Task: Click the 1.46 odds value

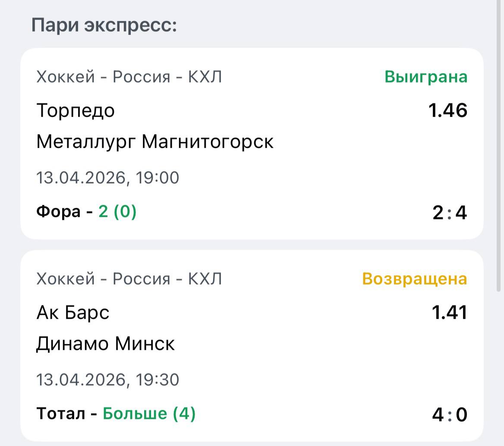Action: click(448, 111)
